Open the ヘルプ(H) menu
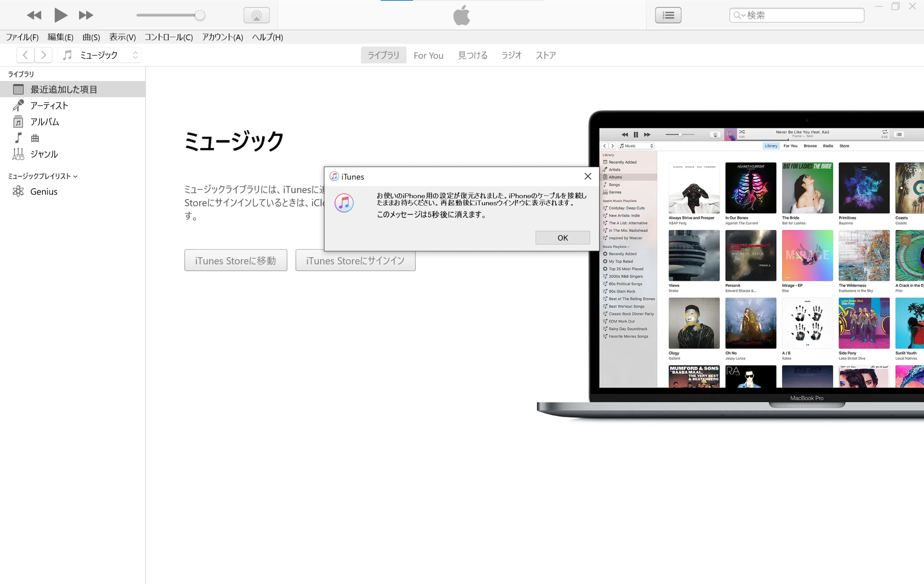Image resolution: width=924 pixels, height=584 pixels. pos(267,37)
